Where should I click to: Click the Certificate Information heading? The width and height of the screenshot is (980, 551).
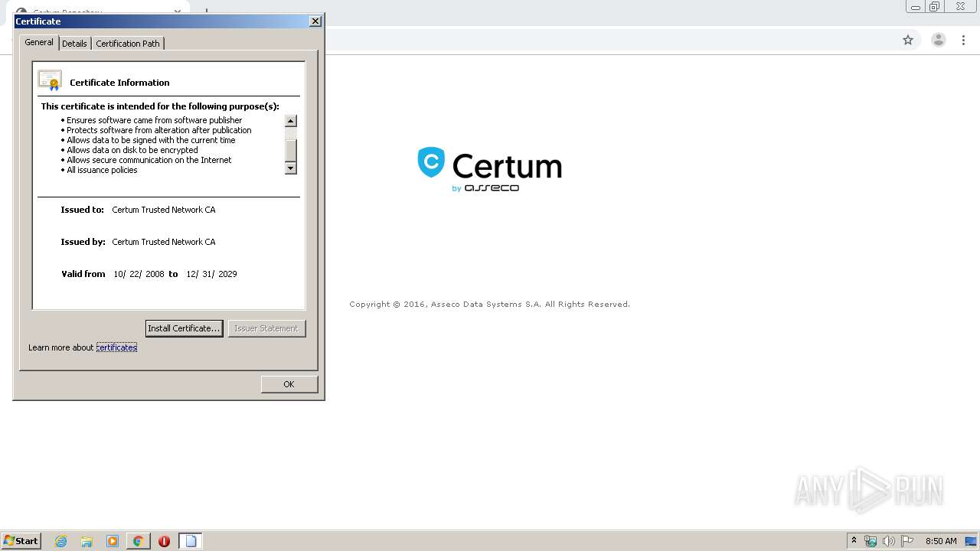(119, 83)
